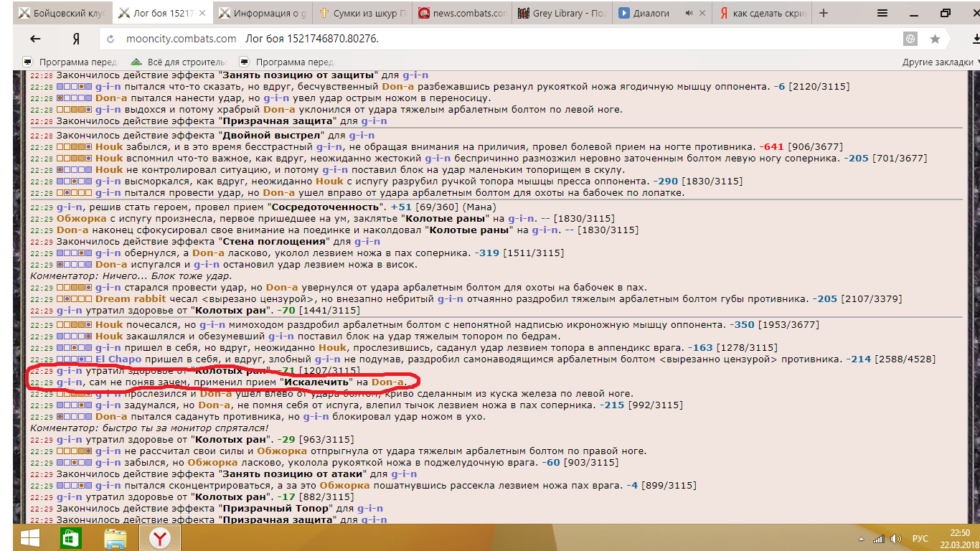The height and width of the screenshot is (551, 980).
Task: Click the hit-zone squares in the Dream rabbit row
Action: [74, 299]
